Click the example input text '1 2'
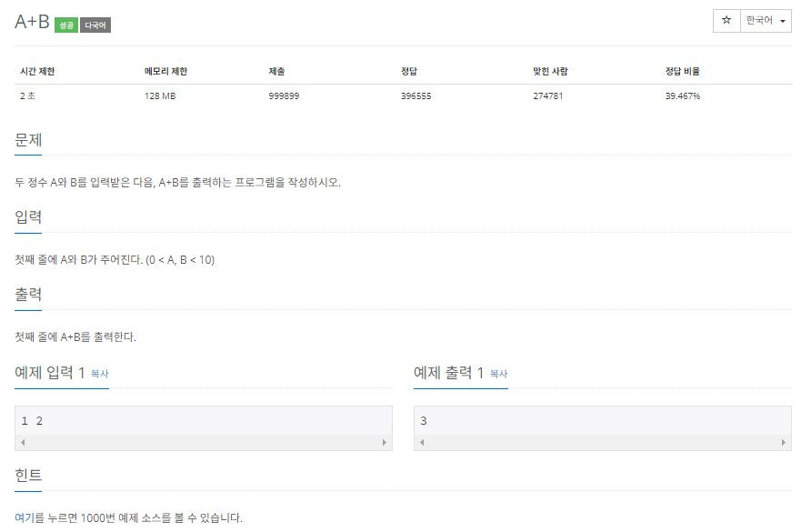Viewport: 811px width, 532px height. (32, 421)
